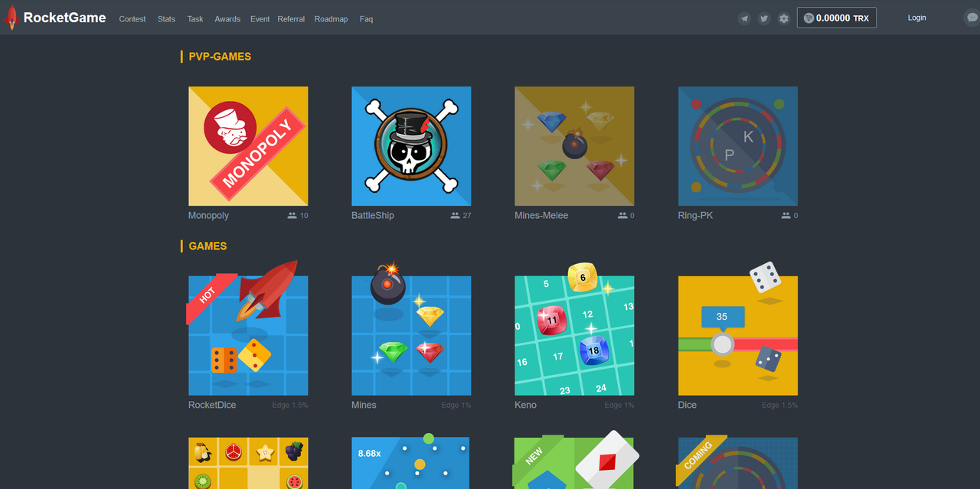Click the Dice game title

(688, 406)
